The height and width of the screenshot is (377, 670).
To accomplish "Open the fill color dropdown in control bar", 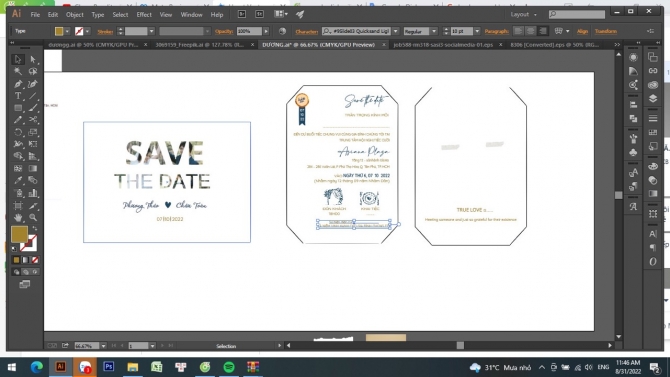I will [67, 31].
